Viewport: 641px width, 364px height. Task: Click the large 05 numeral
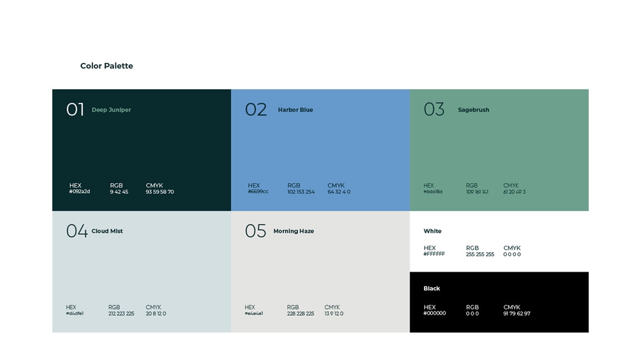[255, 231]
